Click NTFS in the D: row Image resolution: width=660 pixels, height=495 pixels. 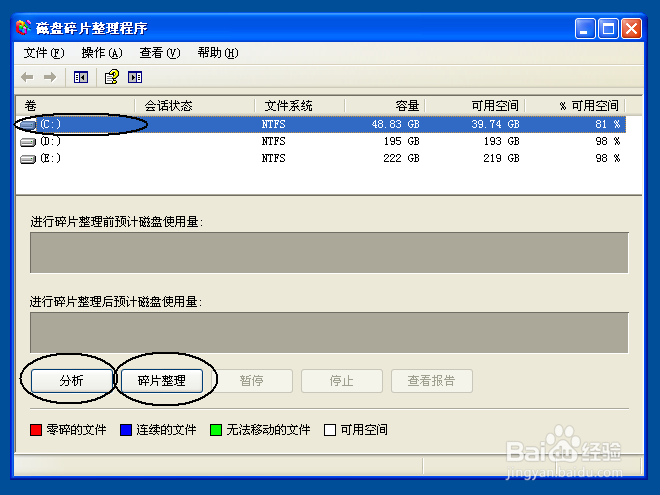coord(274,141)
